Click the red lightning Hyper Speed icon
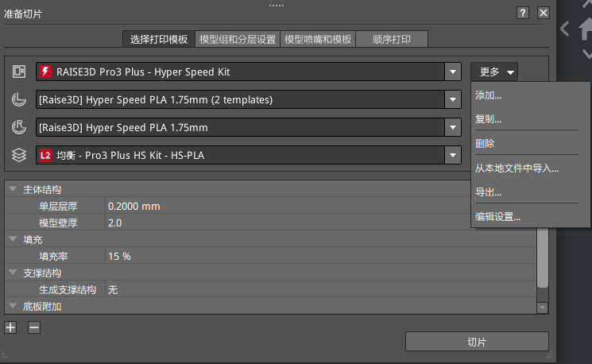 pos(45,72)
